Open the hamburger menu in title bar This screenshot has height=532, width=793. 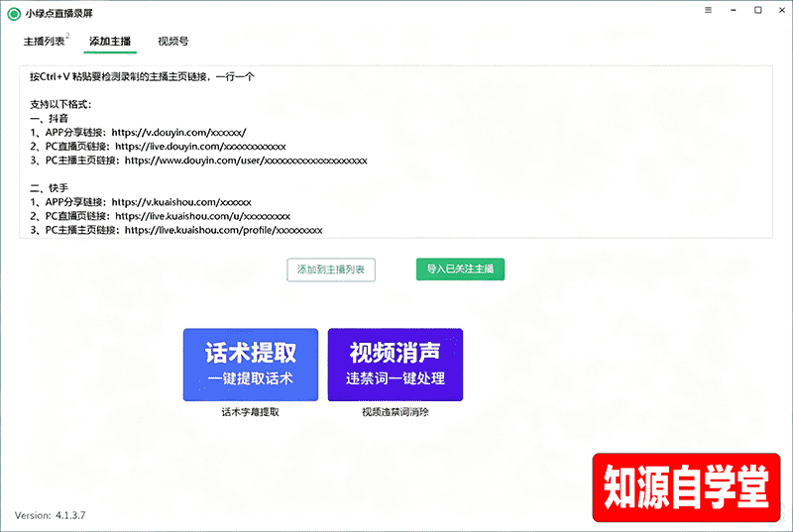pos(708,10)
